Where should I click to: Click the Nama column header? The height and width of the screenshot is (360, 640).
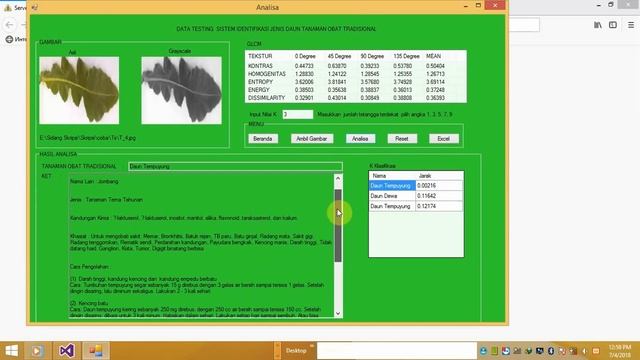[x=379, y=176]
